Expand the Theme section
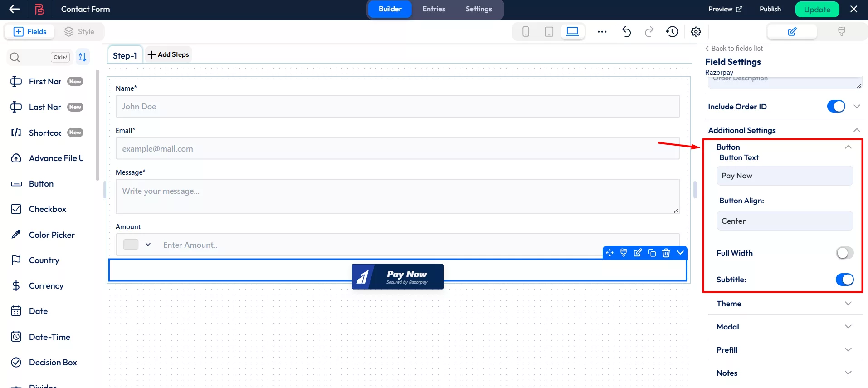Viewport: 868px width, 388px height. (784, 304)
